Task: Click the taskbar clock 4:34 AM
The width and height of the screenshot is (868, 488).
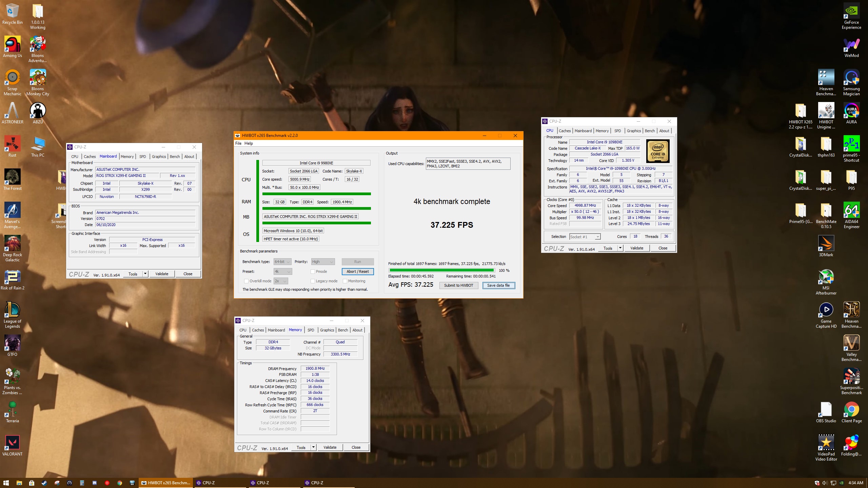Action: click(855, 483)
